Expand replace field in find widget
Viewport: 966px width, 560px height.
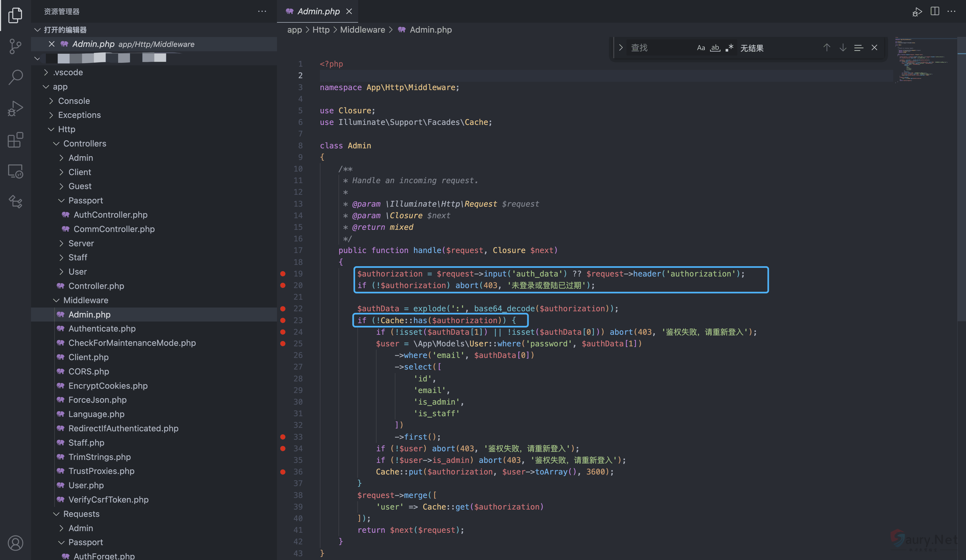621,48
